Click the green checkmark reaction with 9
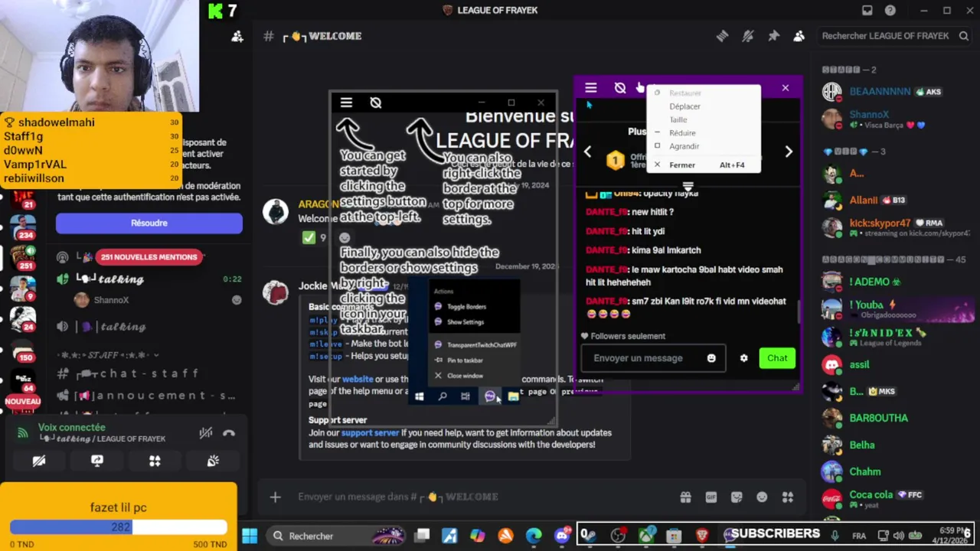Screen dimensions: 980x551 tap(315, 238)
